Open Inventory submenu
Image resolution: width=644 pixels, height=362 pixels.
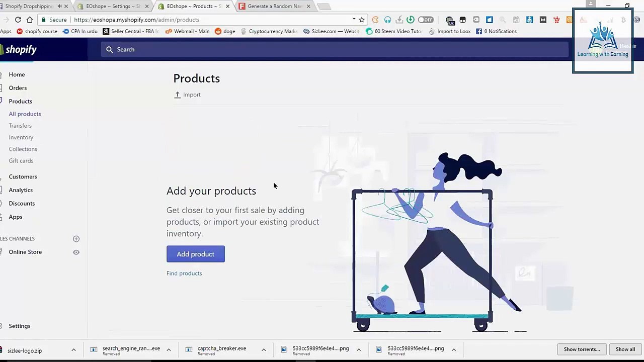point(21,137)
